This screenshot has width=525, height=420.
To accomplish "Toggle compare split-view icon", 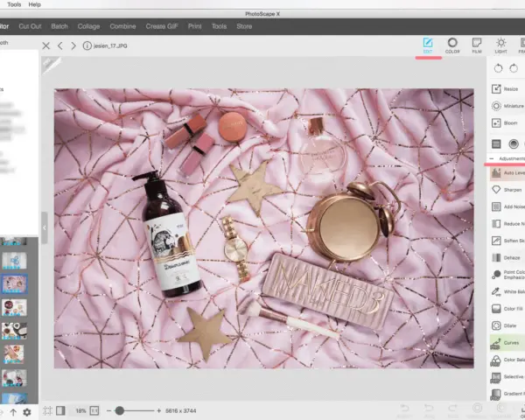I will (60, 411).
